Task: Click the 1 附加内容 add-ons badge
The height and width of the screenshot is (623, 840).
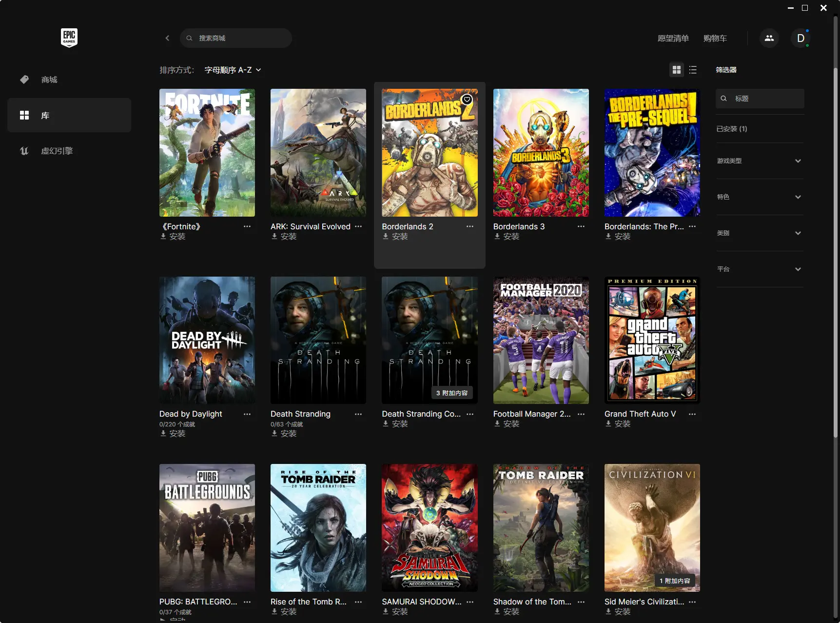Action: [x=675, y=581]
